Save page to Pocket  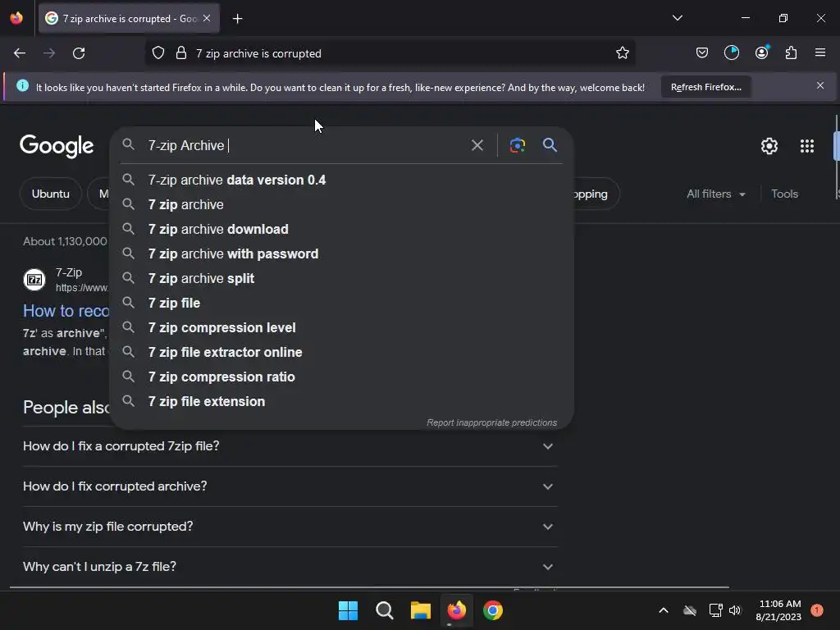coord(702,53)
